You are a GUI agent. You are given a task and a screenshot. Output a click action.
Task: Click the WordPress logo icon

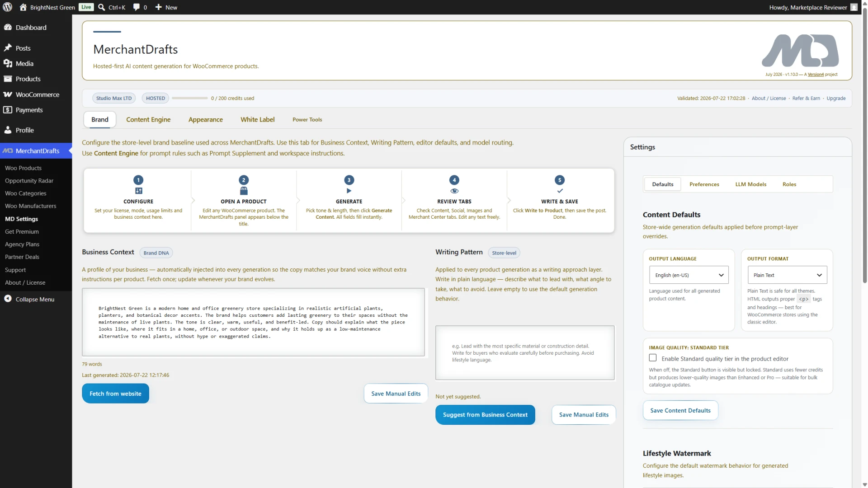7,7
